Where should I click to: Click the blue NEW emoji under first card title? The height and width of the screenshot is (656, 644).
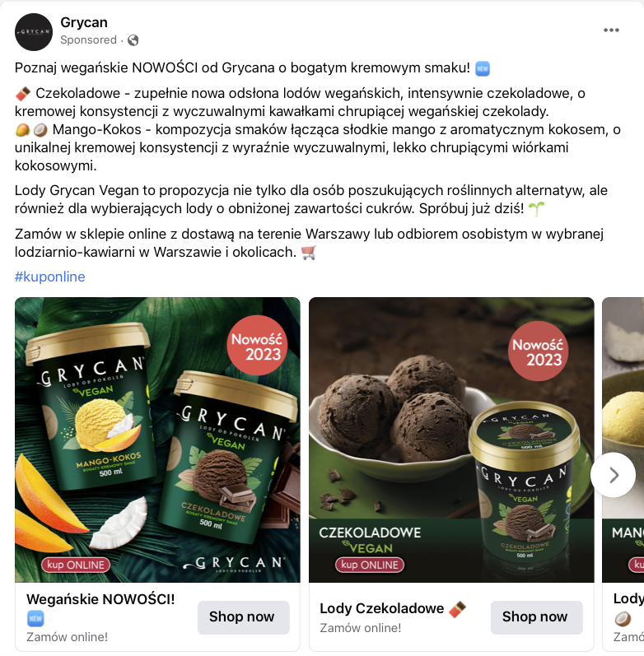click(35, 618)
